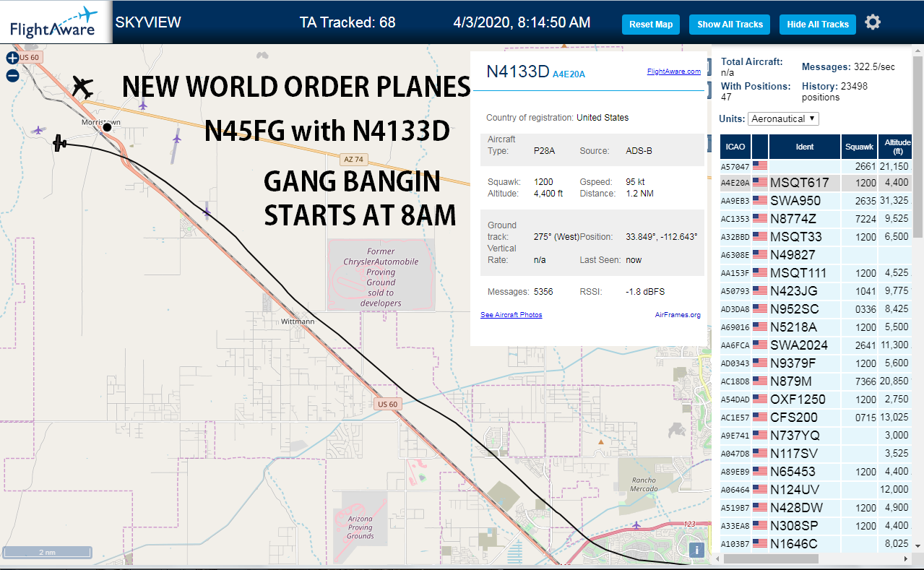Click the flag icon in SWA950 row

(759, 201)
